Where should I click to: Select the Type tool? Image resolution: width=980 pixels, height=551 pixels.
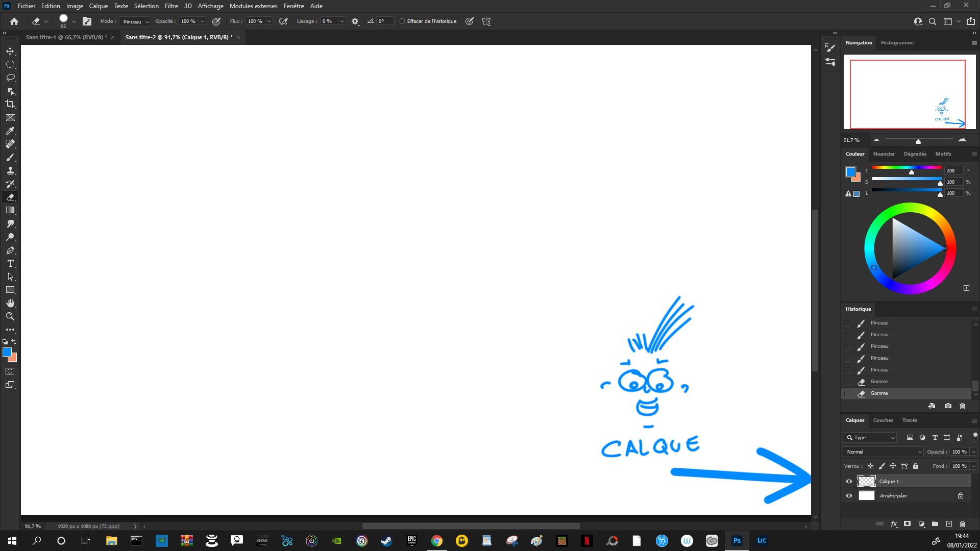pos(10,264)
